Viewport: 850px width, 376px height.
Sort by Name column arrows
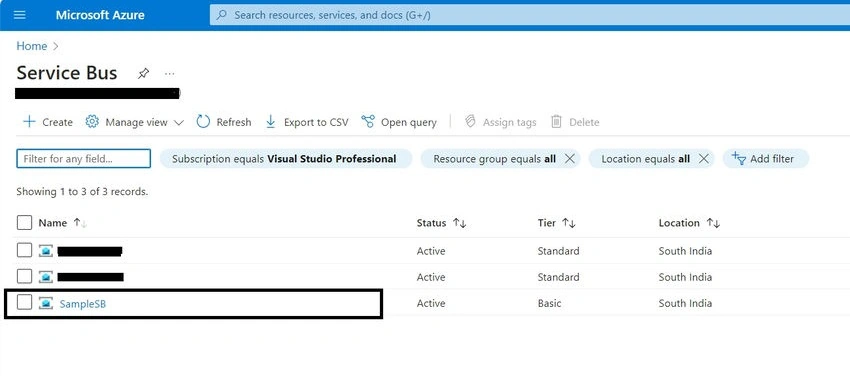[x=80, y=223]
